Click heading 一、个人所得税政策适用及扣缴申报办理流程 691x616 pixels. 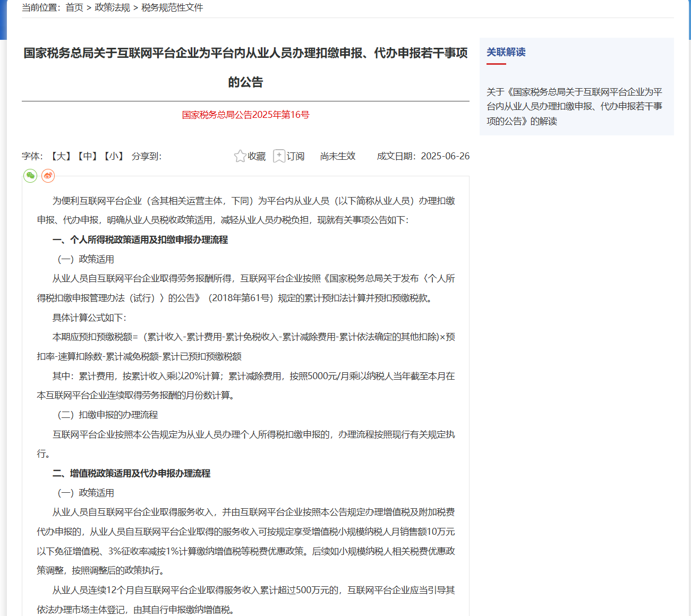(140, 240)
